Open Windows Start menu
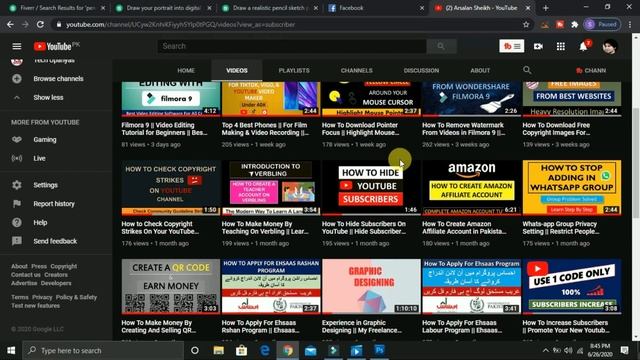 click(11, 350)
